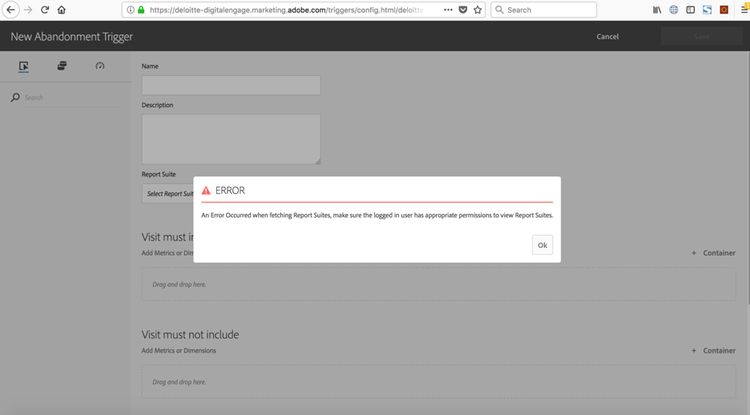Click the magnifier icon in left panel search
The height and width of the screenshot is (415, 750).
pyautogui.click(x=15, y=98)
